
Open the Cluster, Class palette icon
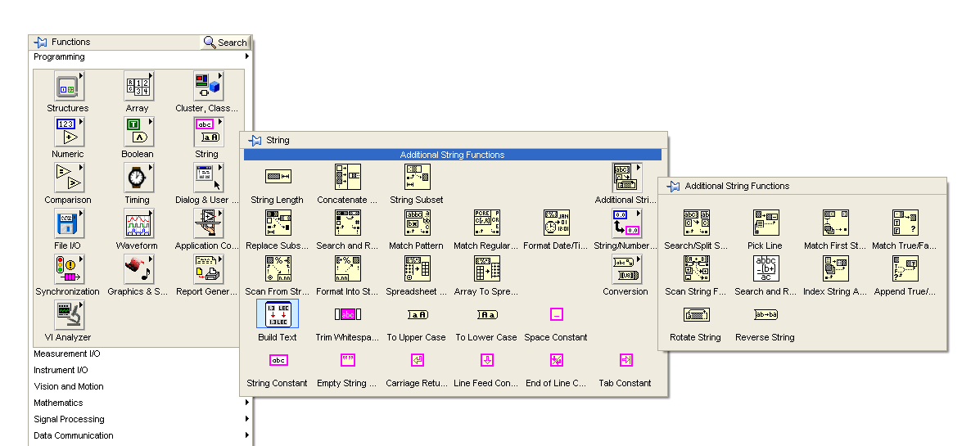point(207,86)
